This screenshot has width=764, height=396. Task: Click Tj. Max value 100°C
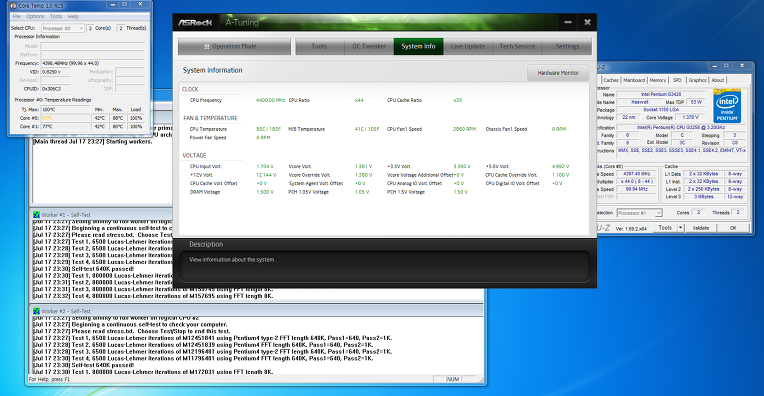click(x=66, y=109)
